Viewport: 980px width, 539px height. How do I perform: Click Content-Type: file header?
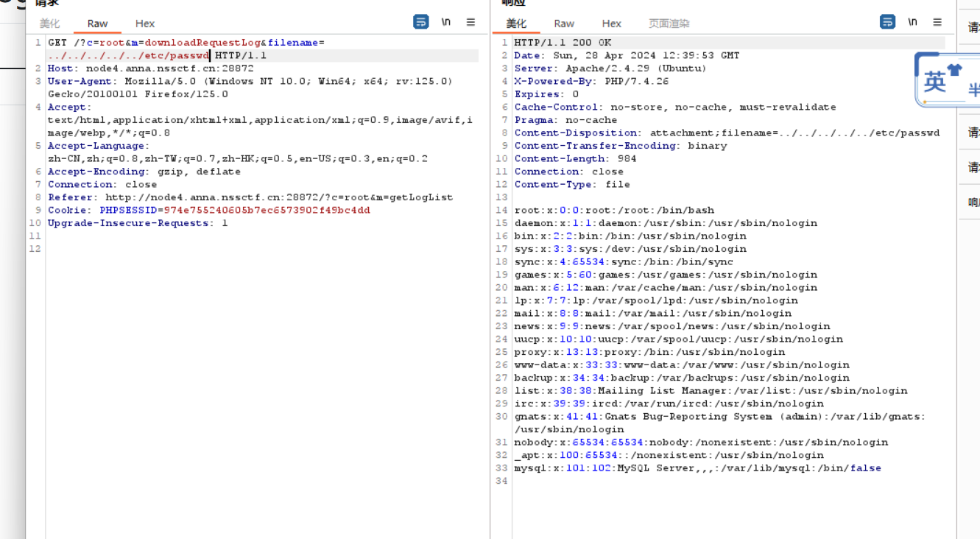tap(572, 184)
